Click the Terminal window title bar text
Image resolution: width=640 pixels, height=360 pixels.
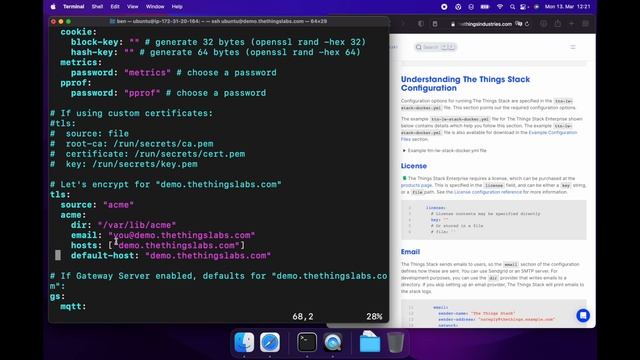(x=222, y=21)
